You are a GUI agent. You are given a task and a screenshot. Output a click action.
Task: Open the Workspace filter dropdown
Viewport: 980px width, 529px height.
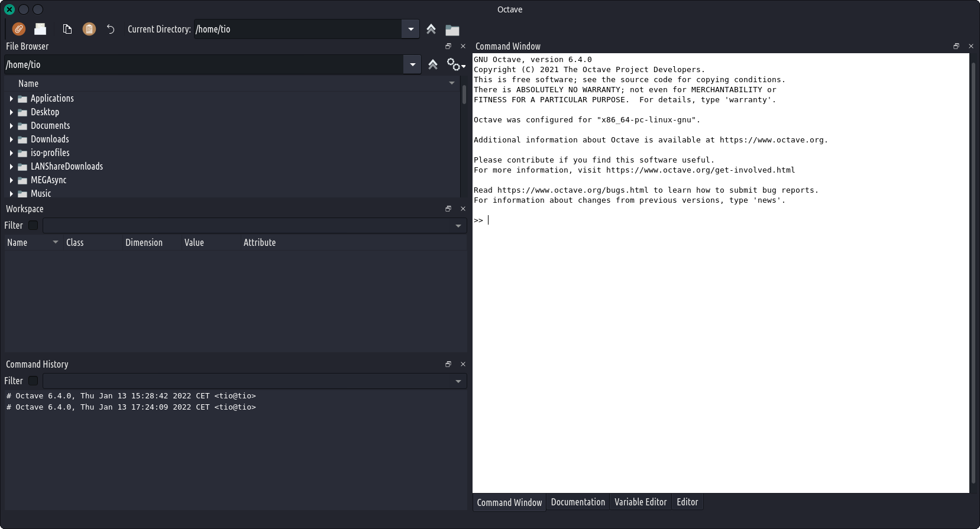tap(458, 226)
